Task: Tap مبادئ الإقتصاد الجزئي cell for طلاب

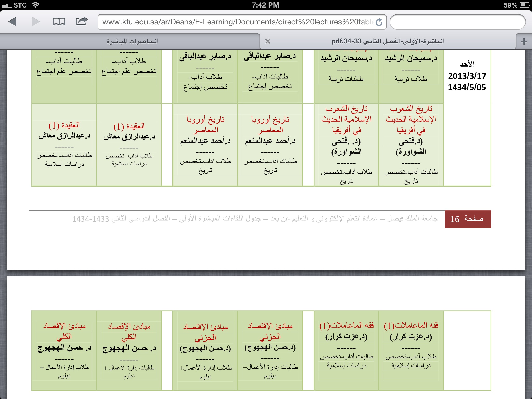Action: coord(205,351)
